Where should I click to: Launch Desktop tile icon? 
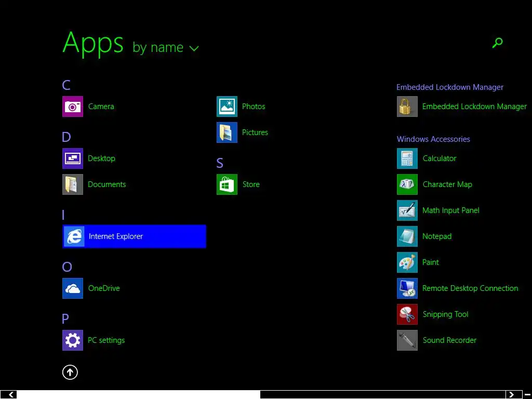coord(73,158)
